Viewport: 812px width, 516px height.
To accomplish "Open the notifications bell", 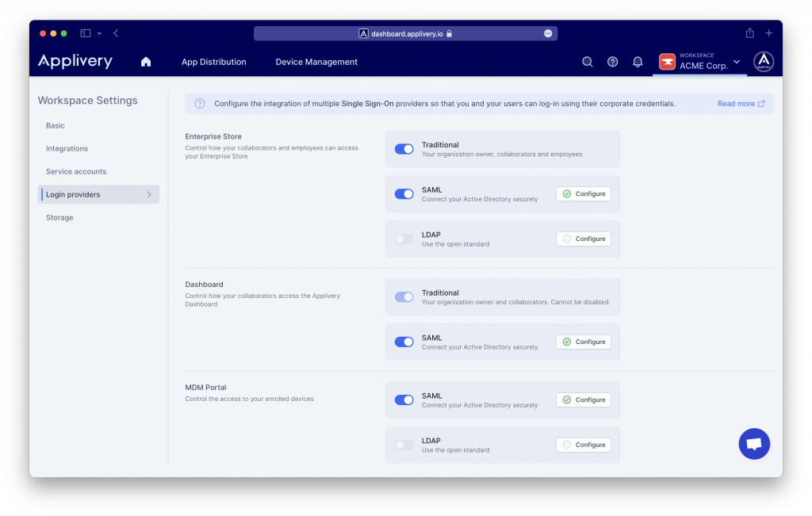I will pos(638,62).
